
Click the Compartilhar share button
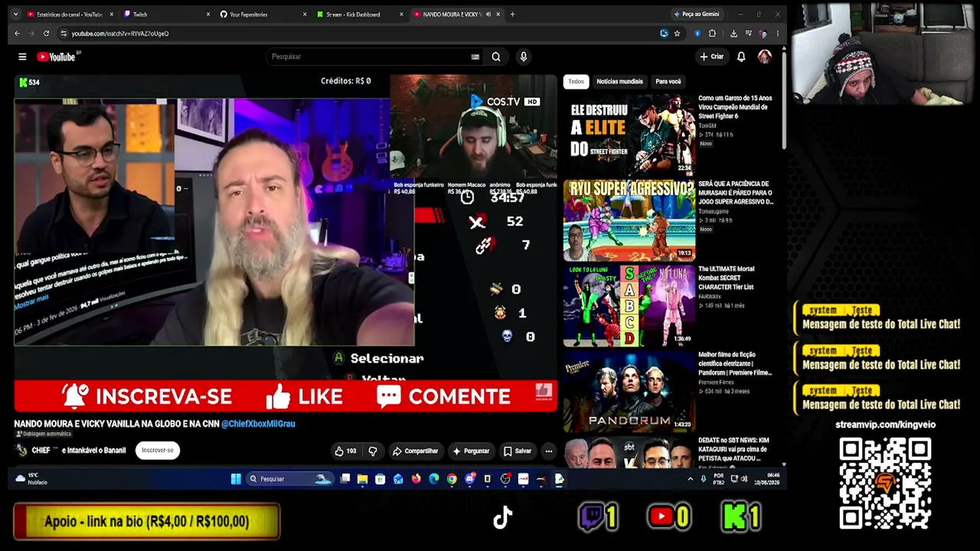416,452
